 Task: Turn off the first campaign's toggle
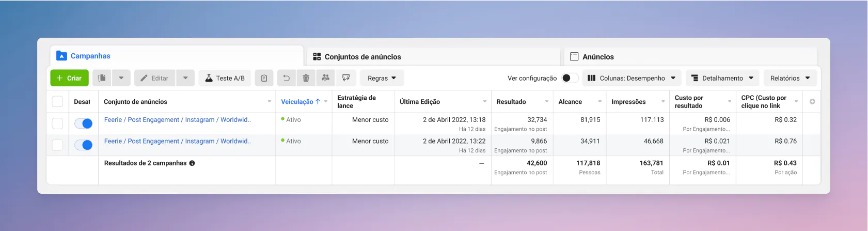point(83,124)
